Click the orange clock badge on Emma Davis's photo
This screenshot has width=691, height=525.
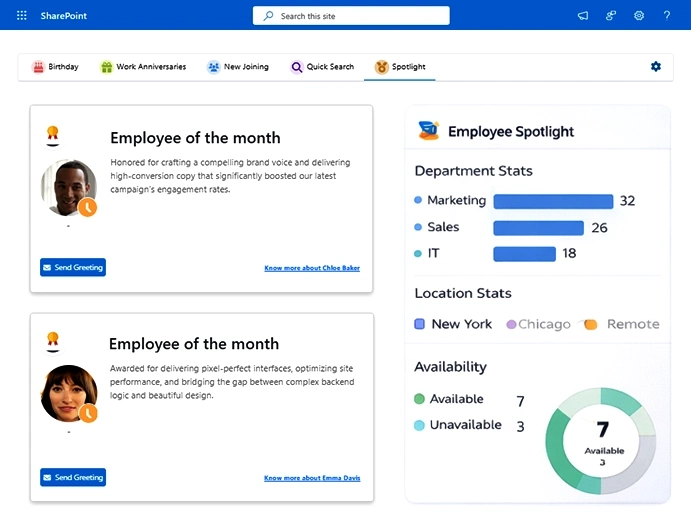pyautogui.click(x=88, y=413)
